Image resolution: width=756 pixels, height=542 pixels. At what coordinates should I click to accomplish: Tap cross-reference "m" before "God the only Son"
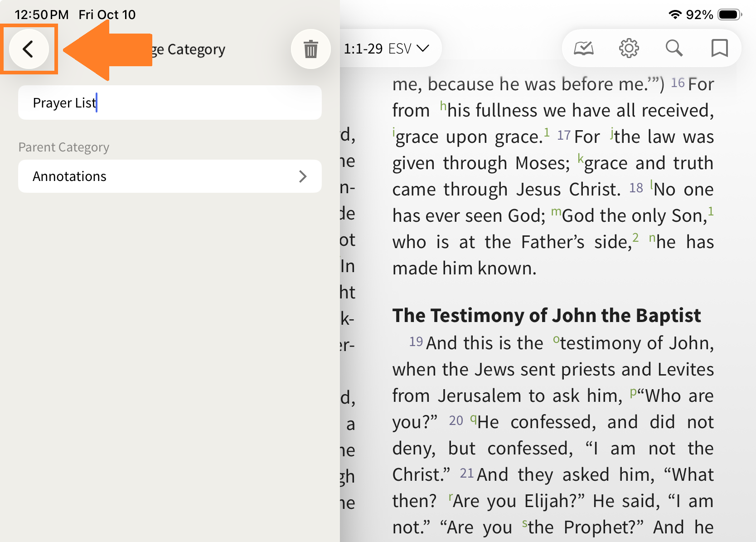pyautogui.click(x=556, y=212)
